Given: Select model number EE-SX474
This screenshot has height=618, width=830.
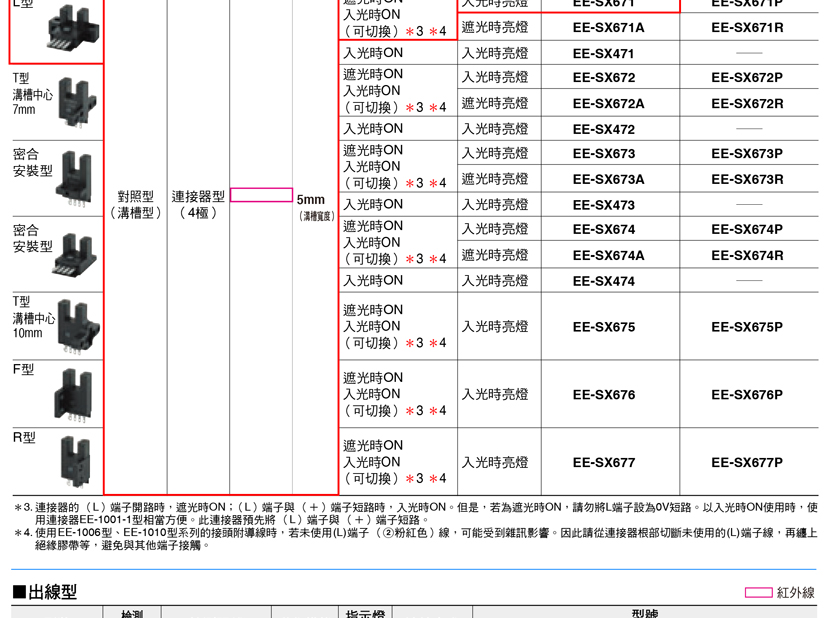Looking at the screenshot, I should click(x=603, y=281).
